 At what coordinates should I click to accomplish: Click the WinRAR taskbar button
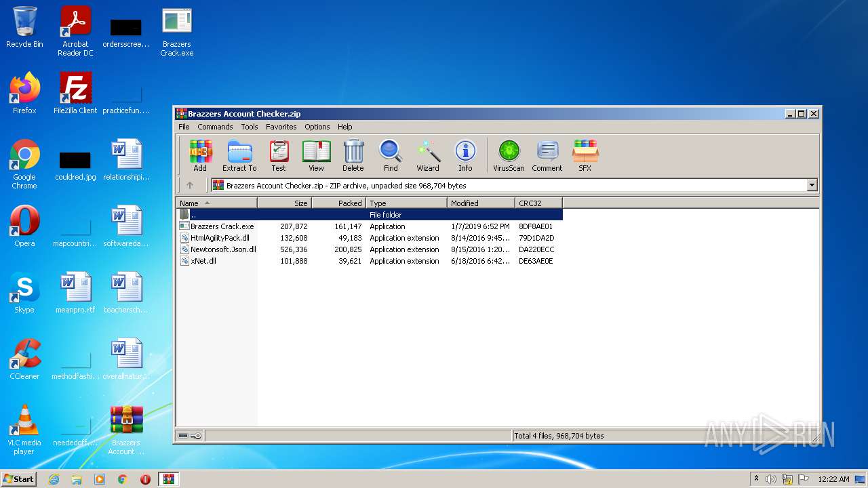[168, 479]
